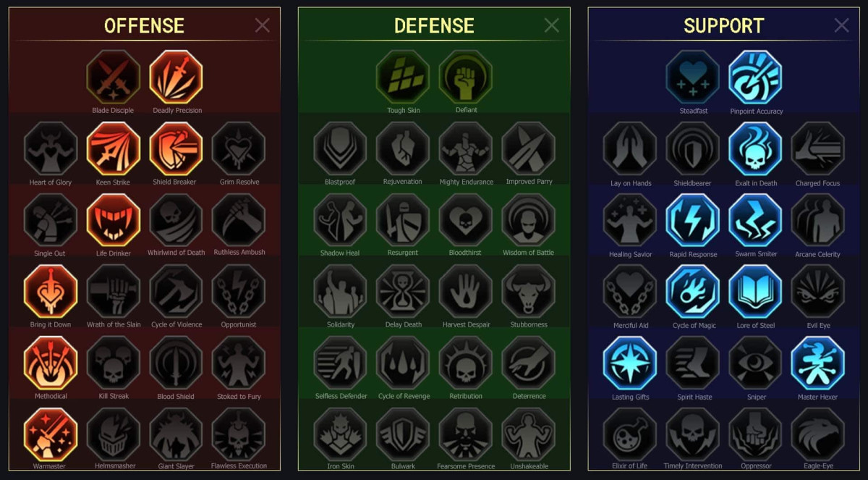The width and height of the screenshot is (868, 480).
Task: Pick the Fearsome Presence mastery icon
Action: 466,434
